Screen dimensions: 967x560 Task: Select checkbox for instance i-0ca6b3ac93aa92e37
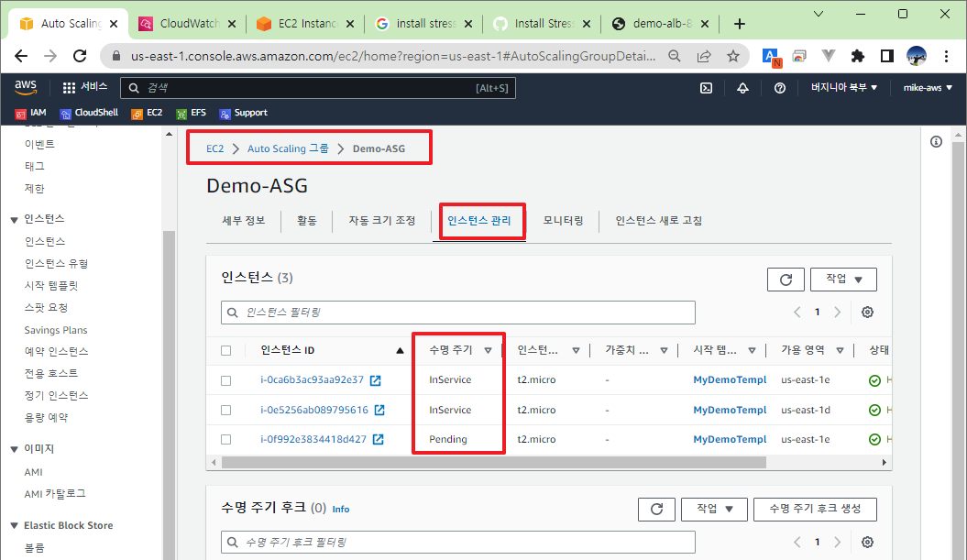[x=225, y=380]
